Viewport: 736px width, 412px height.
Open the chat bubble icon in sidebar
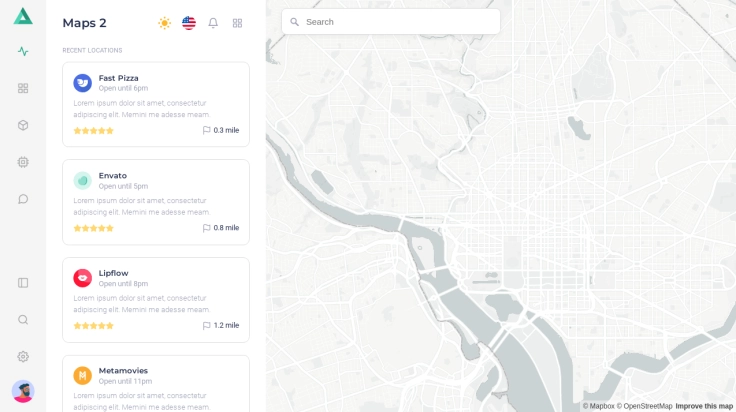point(23,199)
